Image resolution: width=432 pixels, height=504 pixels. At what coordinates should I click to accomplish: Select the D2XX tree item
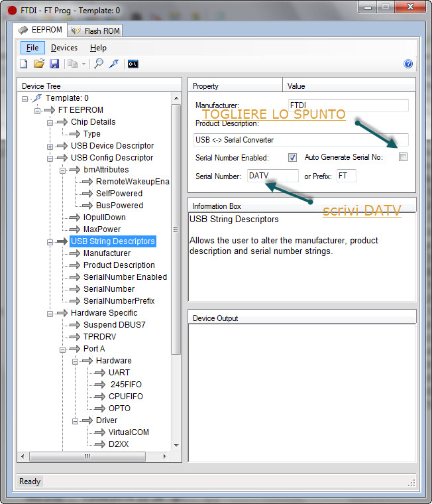tap(119, 444)
